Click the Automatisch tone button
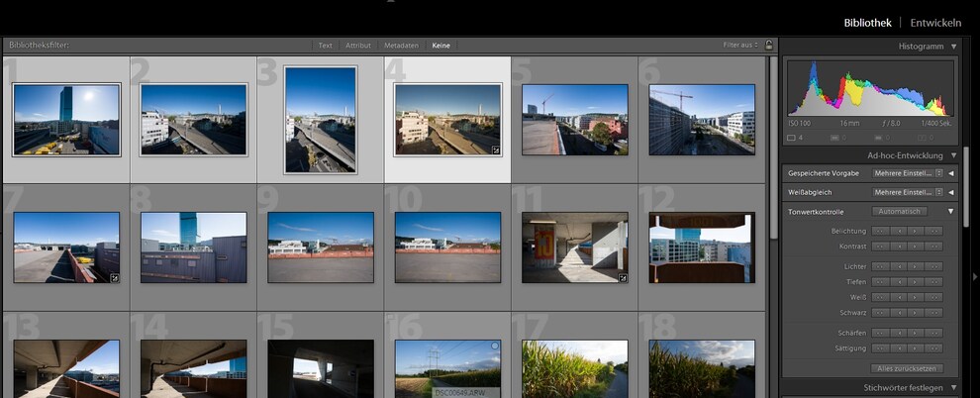980x398 pixels. point(900,211)
